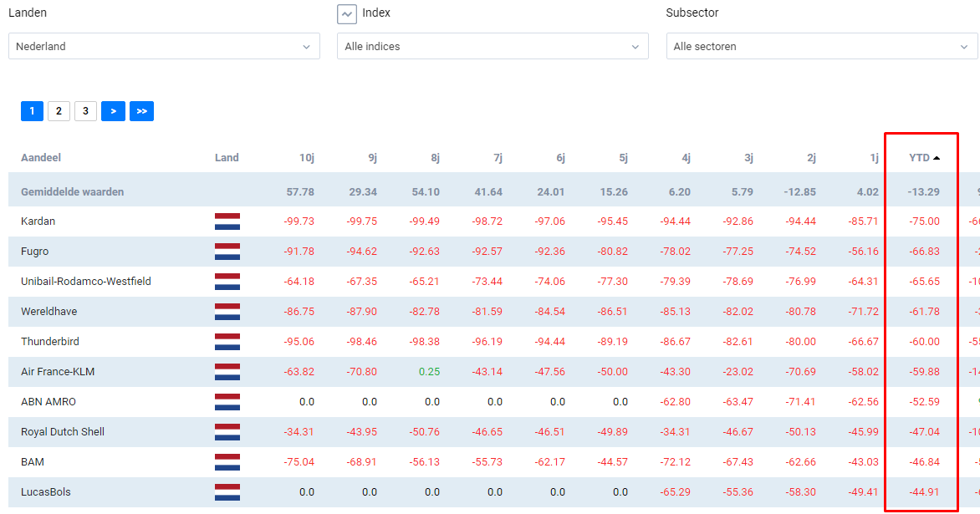
Task: Open the Wereldhave stock link
Action: [x=48, y=311]
